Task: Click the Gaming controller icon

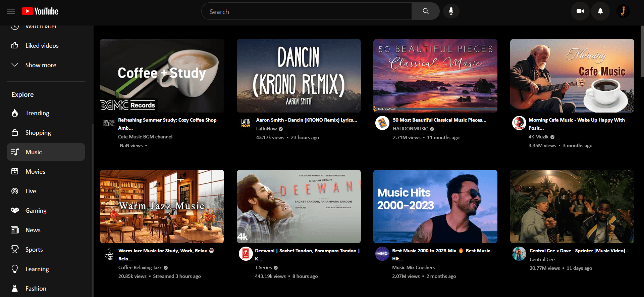Action: click(15, 210)
